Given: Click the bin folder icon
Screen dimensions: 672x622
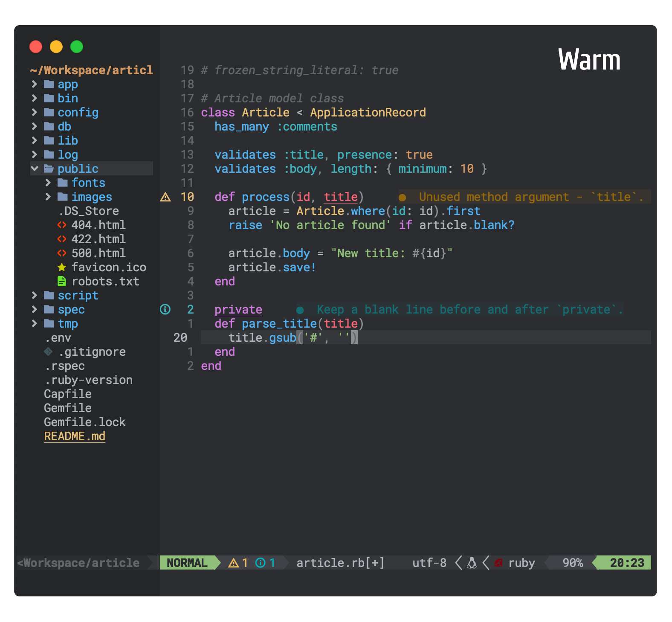Looking at the screenshot, I should pyautogui.click(x=49, y=98).
